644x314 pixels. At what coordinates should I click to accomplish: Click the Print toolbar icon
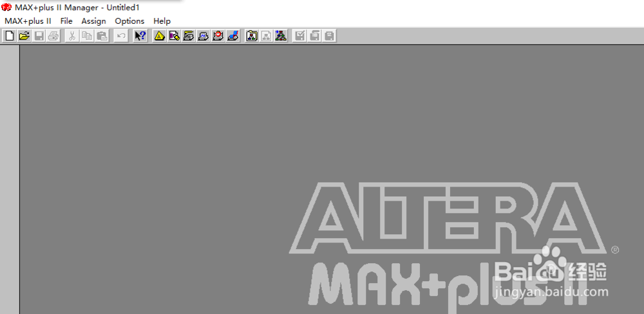[53, 36]
